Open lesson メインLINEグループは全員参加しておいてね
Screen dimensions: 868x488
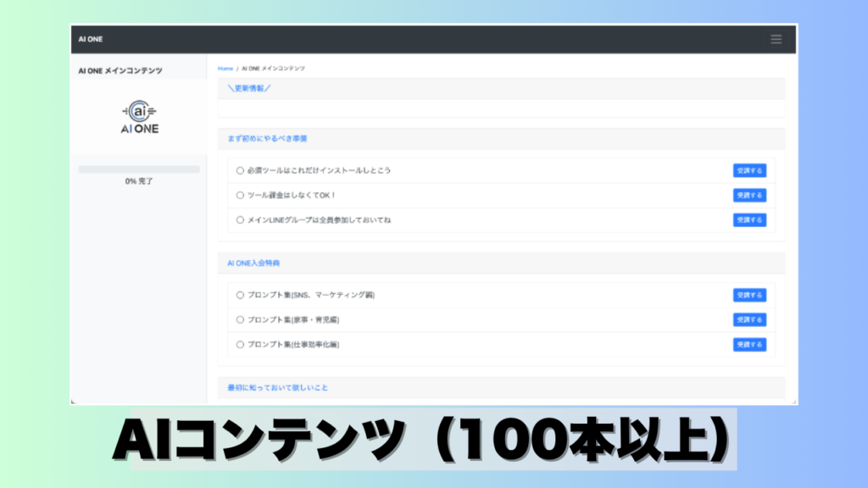coord(319,220)
